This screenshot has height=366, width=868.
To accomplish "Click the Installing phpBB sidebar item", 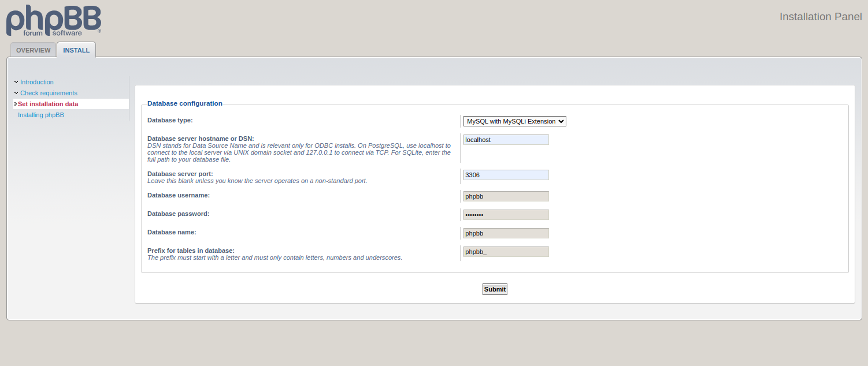I will pos(41,115).
